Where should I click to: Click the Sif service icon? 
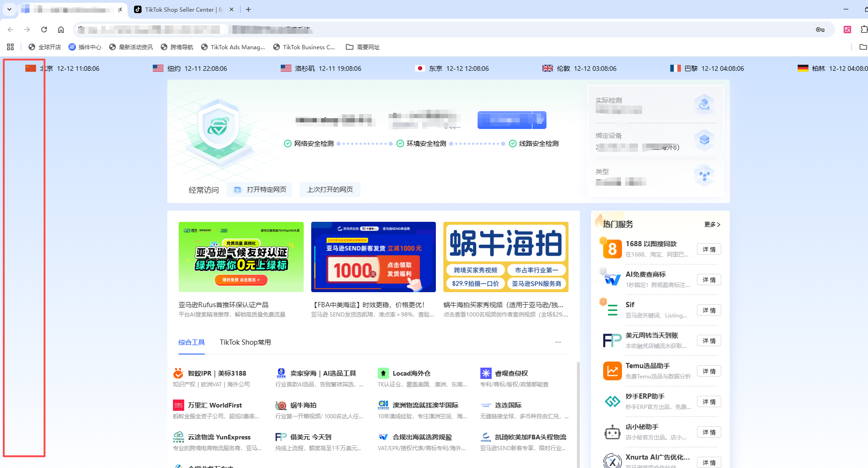point(612,310)
